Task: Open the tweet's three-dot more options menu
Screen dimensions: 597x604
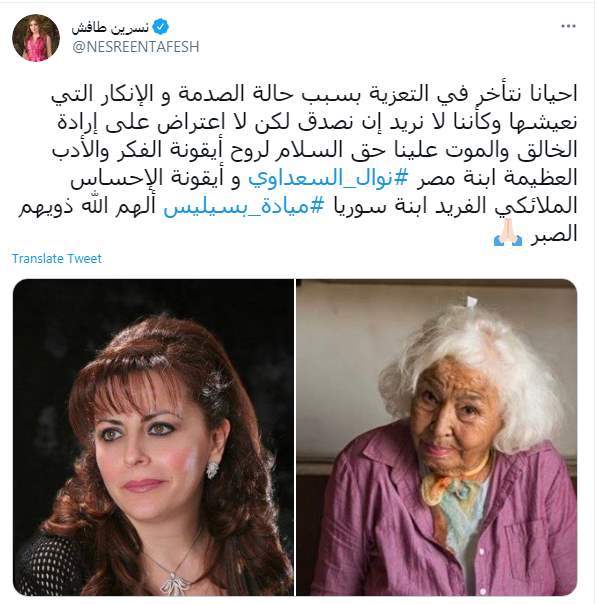Action: click(x=568, y=27)
